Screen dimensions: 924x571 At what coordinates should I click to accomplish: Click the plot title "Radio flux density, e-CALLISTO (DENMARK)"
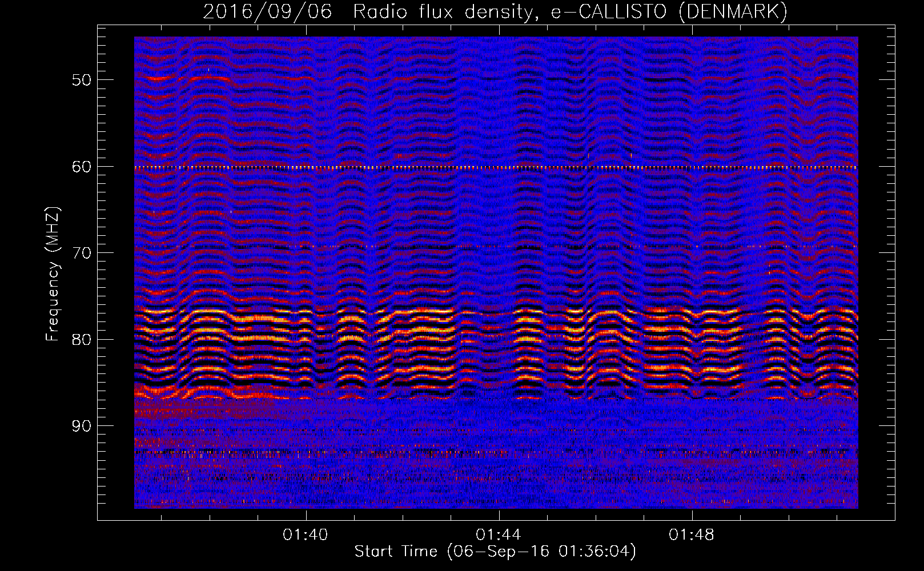pos(570,12)
